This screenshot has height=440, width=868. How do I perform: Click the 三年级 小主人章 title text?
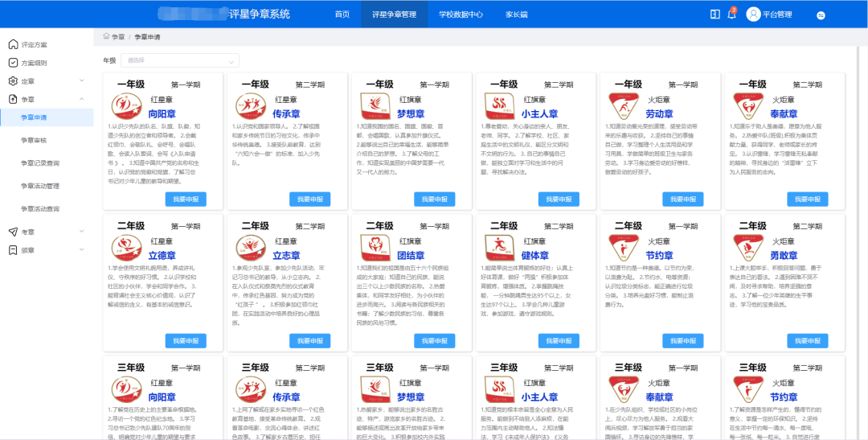(x=540, y=397)
